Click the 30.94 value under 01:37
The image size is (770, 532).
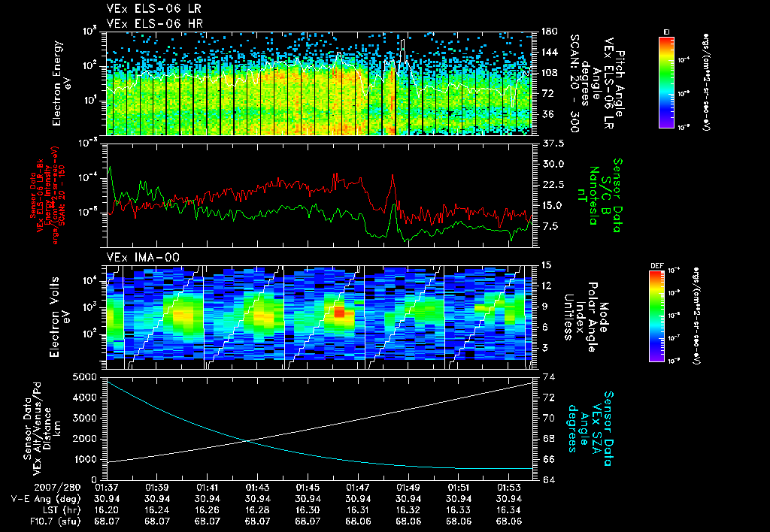(x=107, y=499)
